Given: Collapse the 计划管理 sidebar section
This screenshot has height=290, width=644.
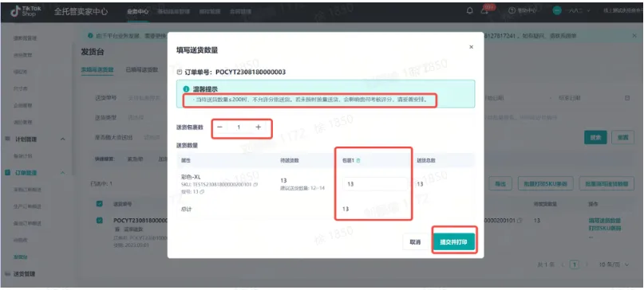Looking at the screenshot, I should (63, 139).
